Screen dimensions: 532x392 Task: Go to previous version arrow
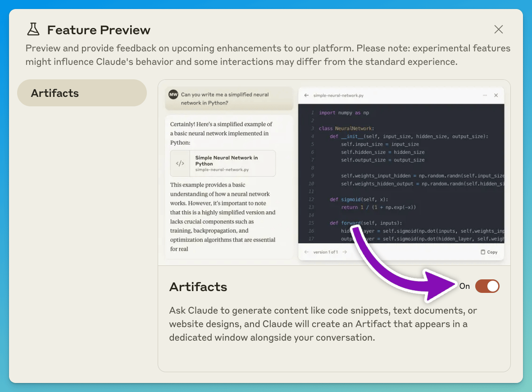(306, 252)
